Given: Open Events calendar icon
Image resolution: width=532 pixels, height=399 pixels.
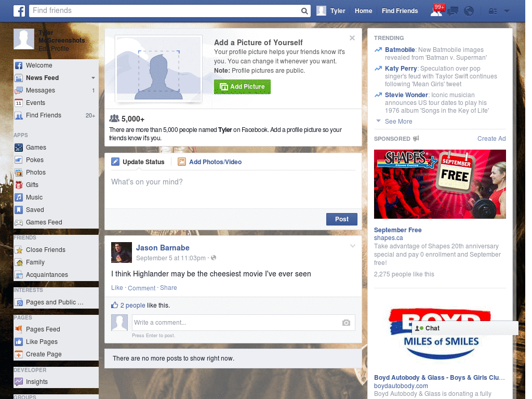Looking at the screenshot, I should pyautogui.click(x=19, y=103).
